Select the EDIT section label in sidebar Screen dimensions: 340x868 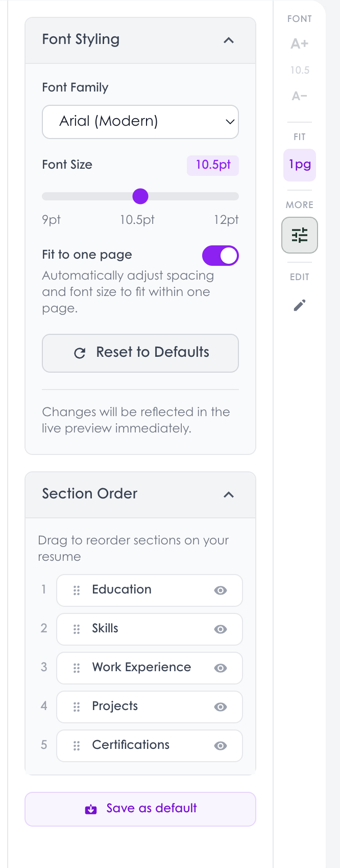299,277
